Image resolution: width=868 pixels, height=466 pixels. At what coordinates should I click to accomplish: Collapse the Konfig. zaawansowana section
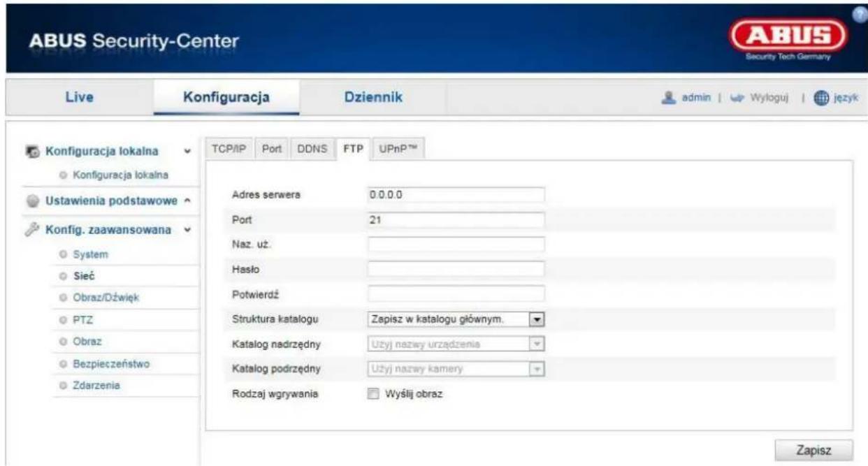187,229
